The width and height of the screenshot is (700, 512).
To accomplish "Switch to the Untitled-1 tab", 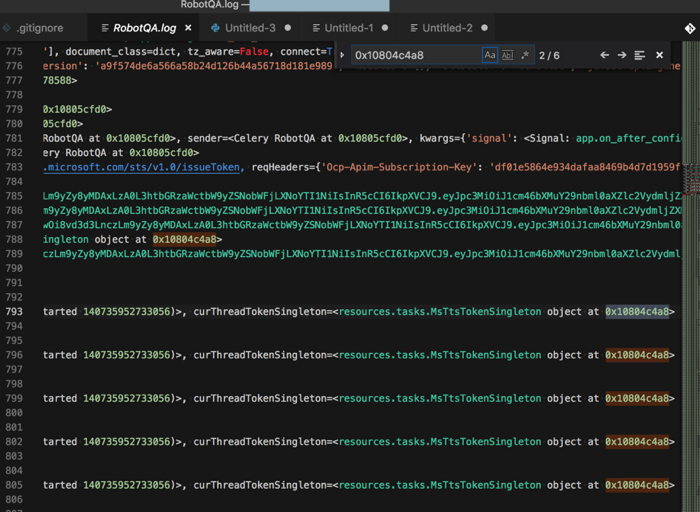I will [x=349, y=28].
